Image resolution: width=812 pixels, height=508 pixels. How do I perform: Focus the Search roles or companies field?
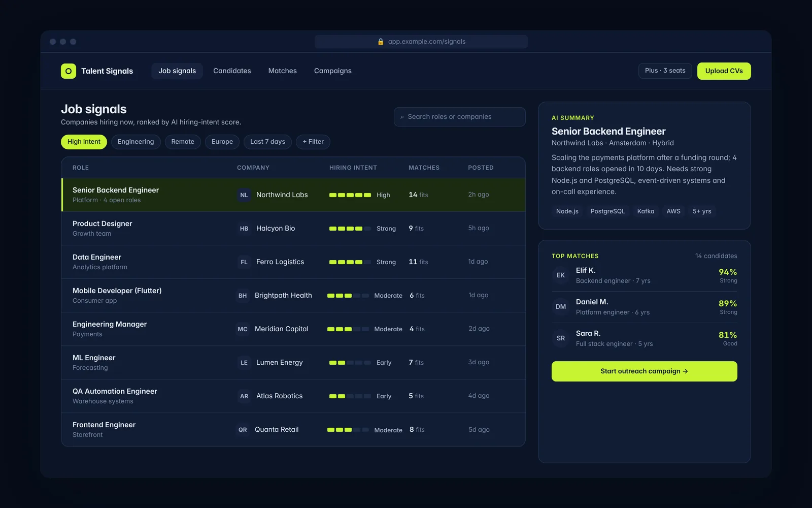pos(460,117)
